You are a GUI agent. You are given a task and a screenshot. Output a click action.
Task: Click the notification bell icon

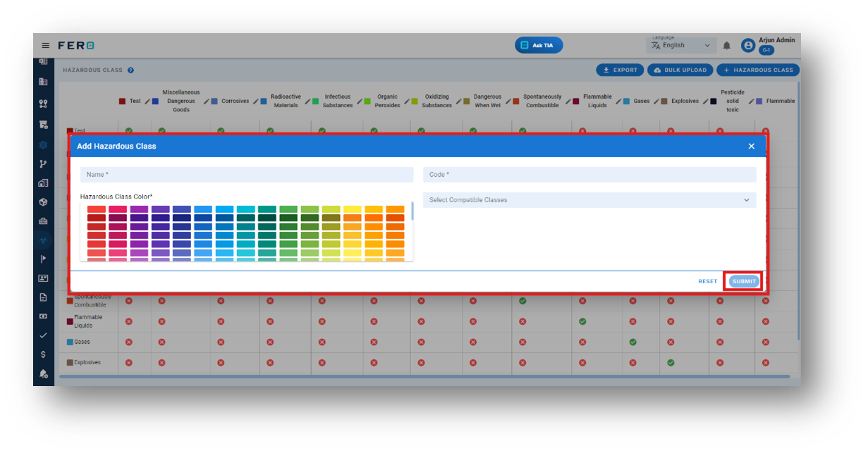tap(727, 46)
